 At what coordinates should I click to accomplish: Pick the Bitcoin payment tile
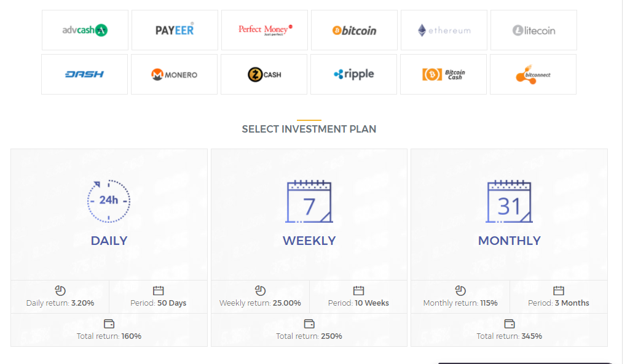point(355,30)
